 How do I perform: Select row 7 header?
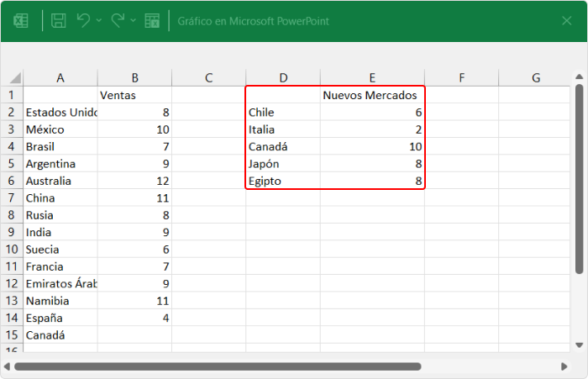(x=13, y=197)
